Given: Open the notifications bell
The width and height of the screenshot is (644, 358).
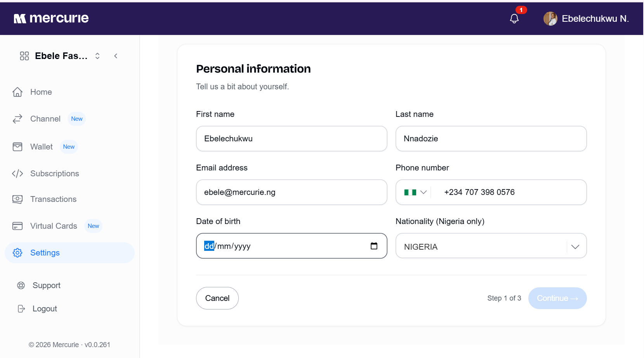Looking at the screenshot, I should click(x=514, y=19).
